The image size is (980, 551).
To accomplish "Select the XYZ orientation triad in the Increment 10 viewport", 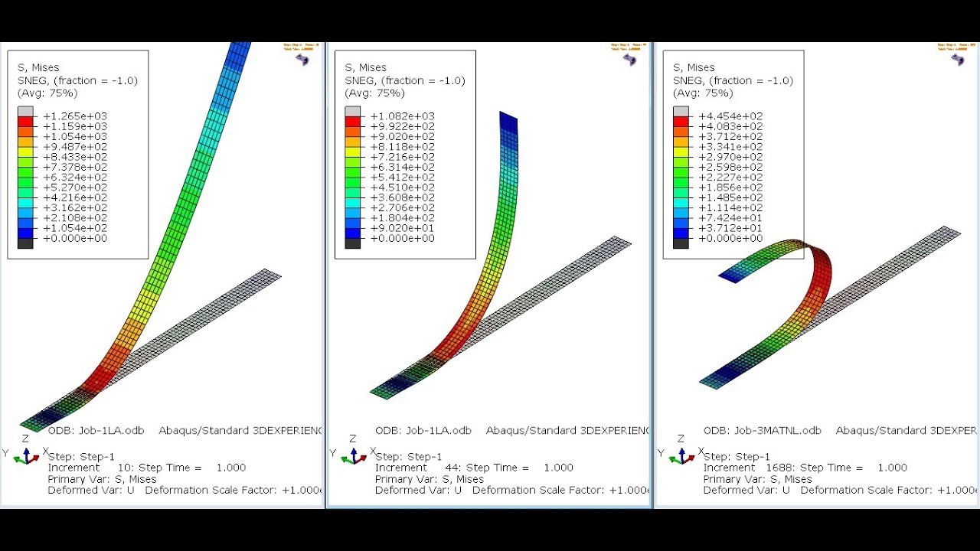I will pos(25,452).
